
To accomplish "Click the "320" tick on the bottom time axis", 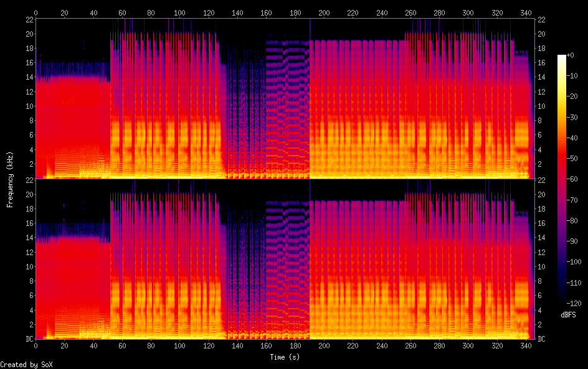I will [x=497, y=346].
